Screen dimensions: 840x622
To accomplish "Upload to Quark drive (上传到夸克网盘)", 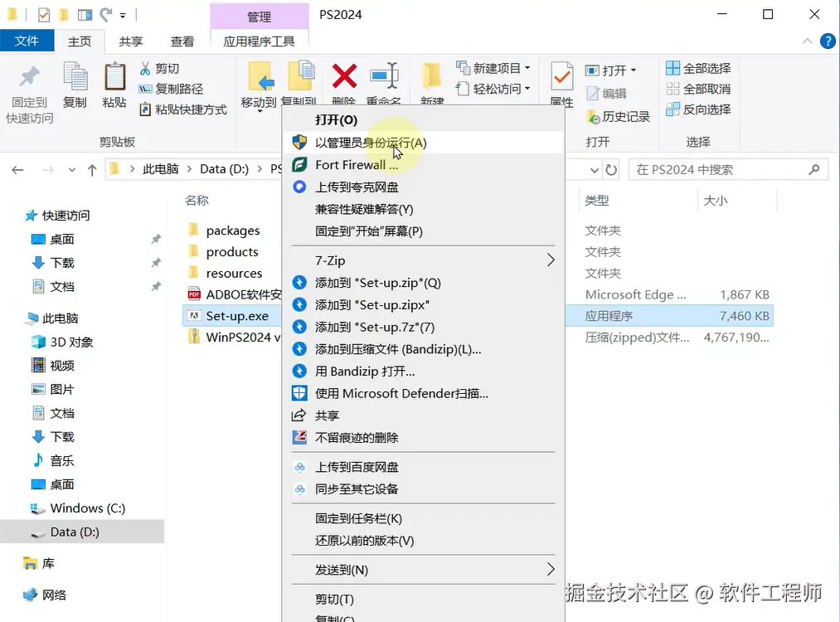I will (x=423, y=187).
